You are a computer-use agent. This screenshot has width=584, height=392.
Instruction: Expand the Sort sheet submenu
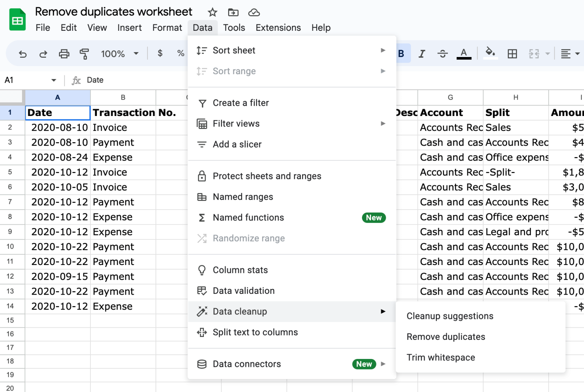coord(382,50)
